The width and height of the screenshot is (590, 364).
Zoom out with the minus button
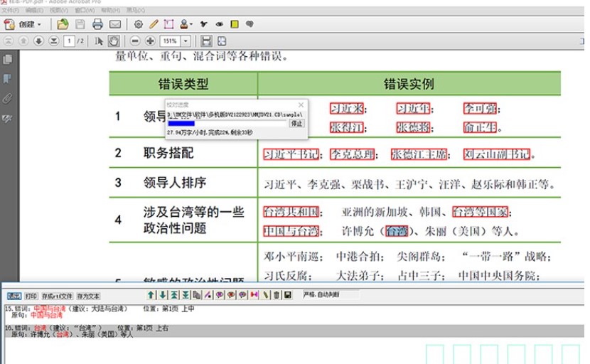135,41
